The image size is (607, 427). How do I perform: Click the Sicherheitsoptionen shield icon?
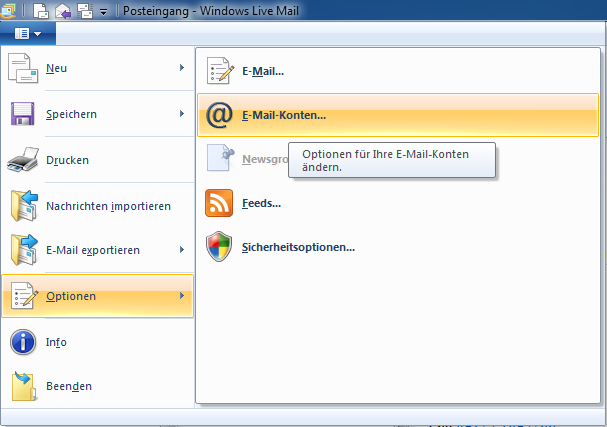click(x=219, y=247)
